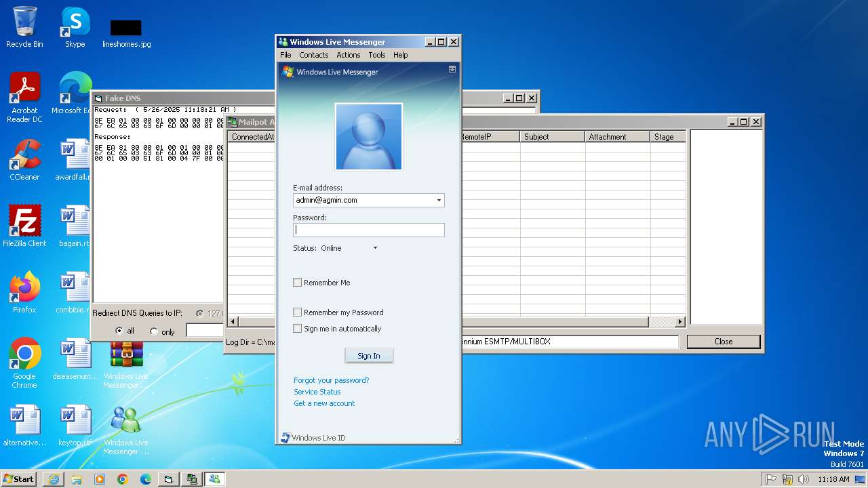Select the keytop.rtf file on the desktop

[x=75, y=426]
